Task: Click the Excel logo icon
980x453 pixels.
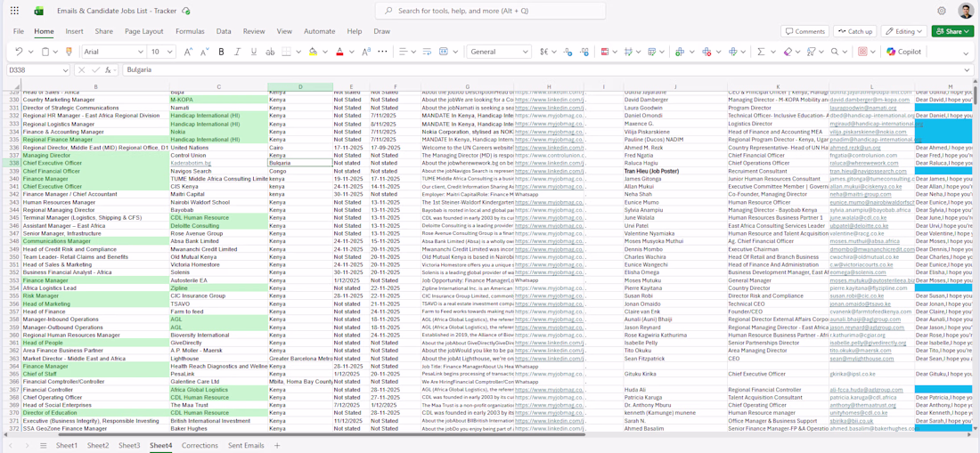Action: click(x=38, y=11)
